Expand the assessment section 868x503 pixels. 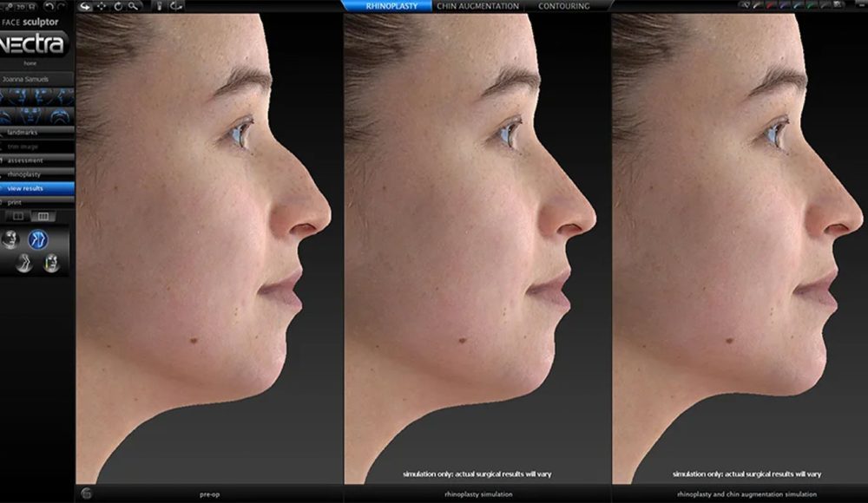click(x=26, y=160)
